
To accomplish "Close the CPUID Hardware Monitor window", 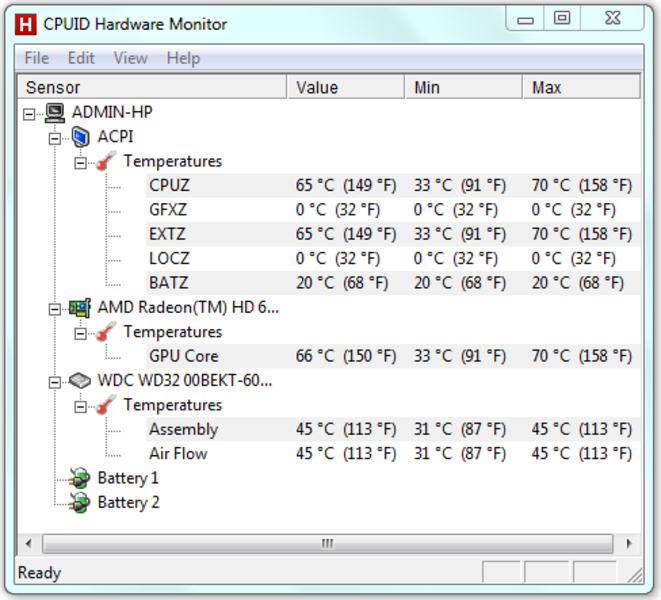I will point(612,19).
